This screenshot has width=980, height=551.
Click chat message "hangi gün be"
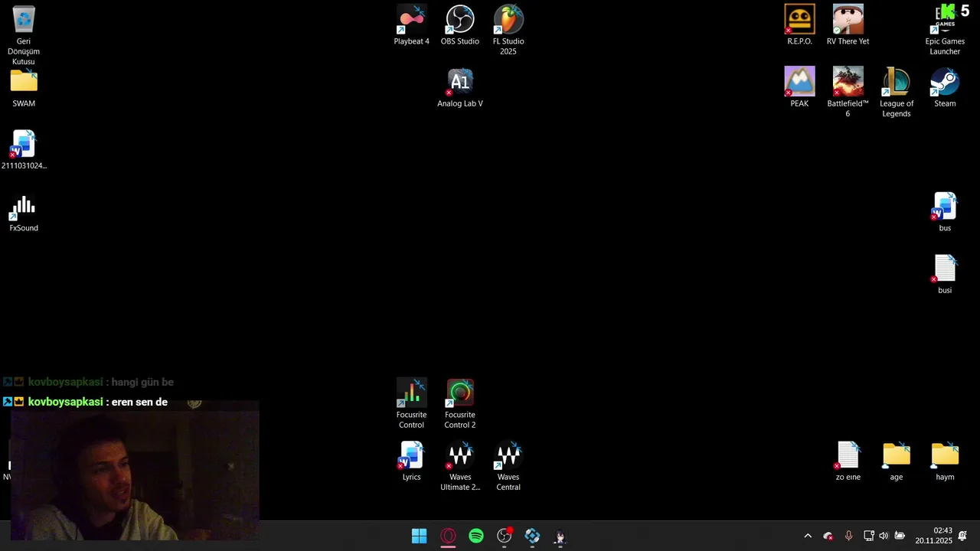click(x=142, y=382)
